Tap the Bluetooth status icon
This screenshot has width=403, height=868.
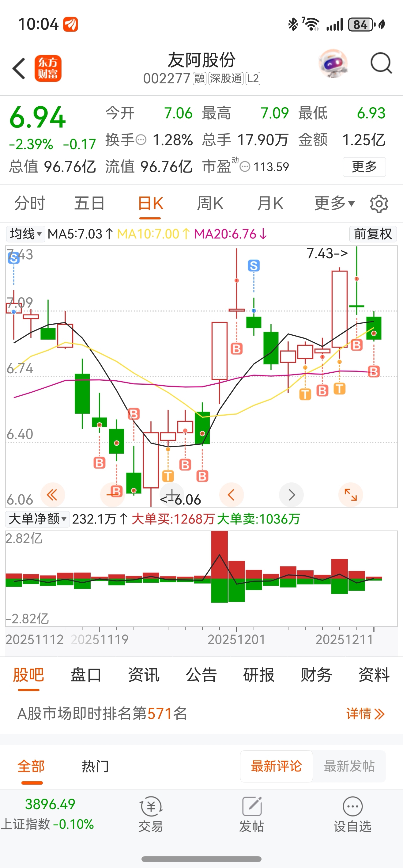[x=293, y=24]
